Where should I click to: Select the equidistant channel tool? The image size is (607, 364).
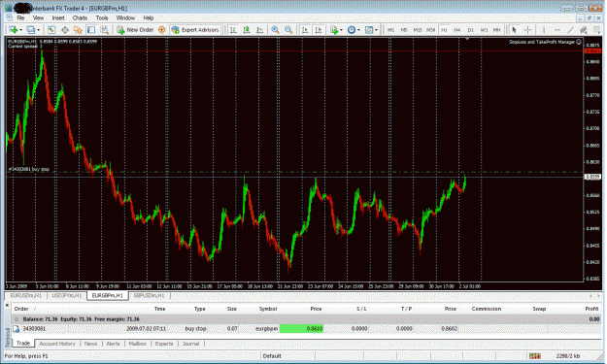(x=584, y=30)
